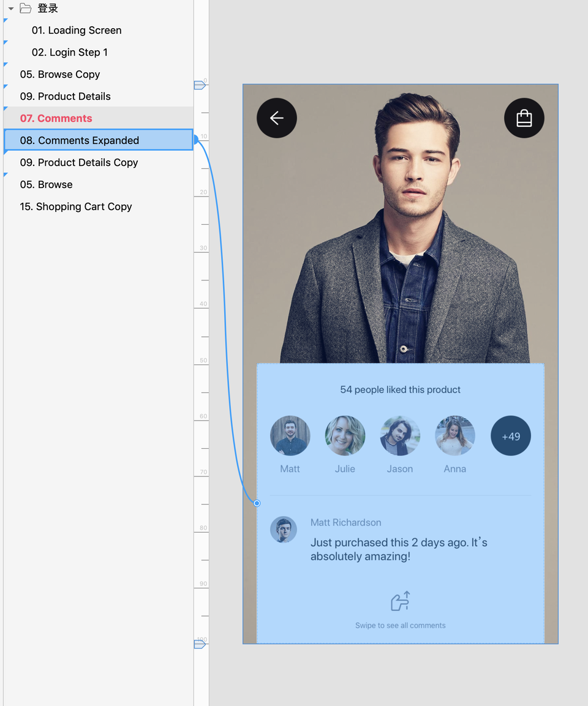Image resolution: width=588 pixels, height=706 pixels.
Task: Click Matt Richardson's comment avatar
Action: coord(284,530)
